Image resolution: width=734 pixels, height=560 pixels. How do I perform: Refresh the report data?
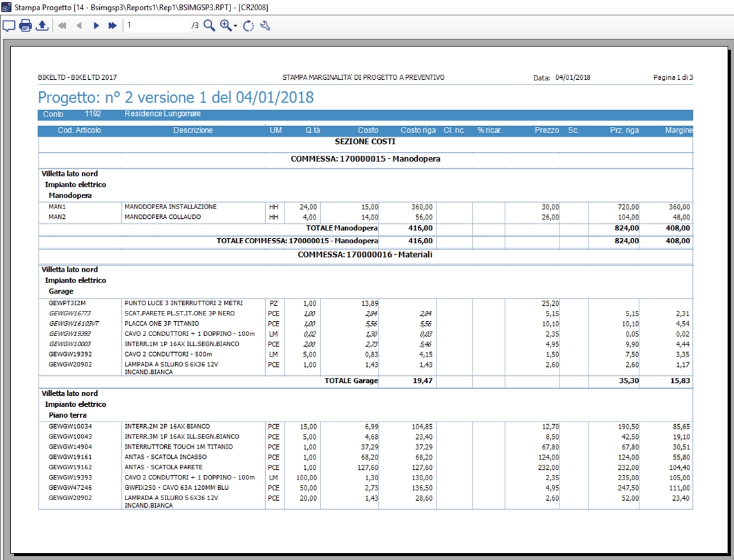coord(249,26)
